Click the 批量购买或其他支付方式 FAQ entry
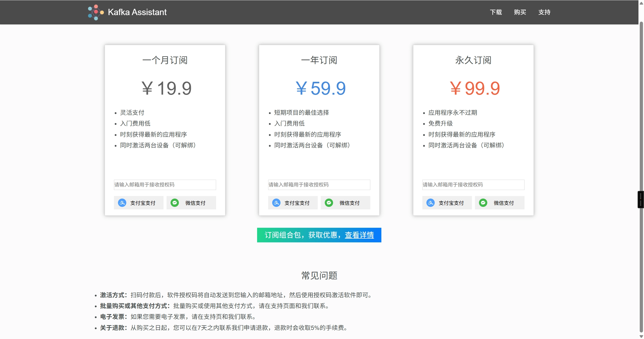This screenshot has width=644, height=339. 215,306
